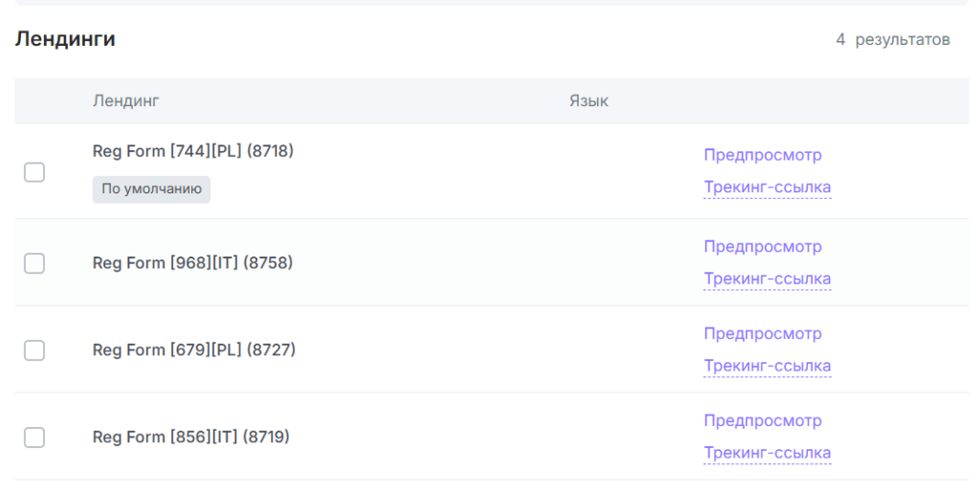Select the Reg Form [968][IT] checkbox
980x492 pixels.
[x=34, y=263]
